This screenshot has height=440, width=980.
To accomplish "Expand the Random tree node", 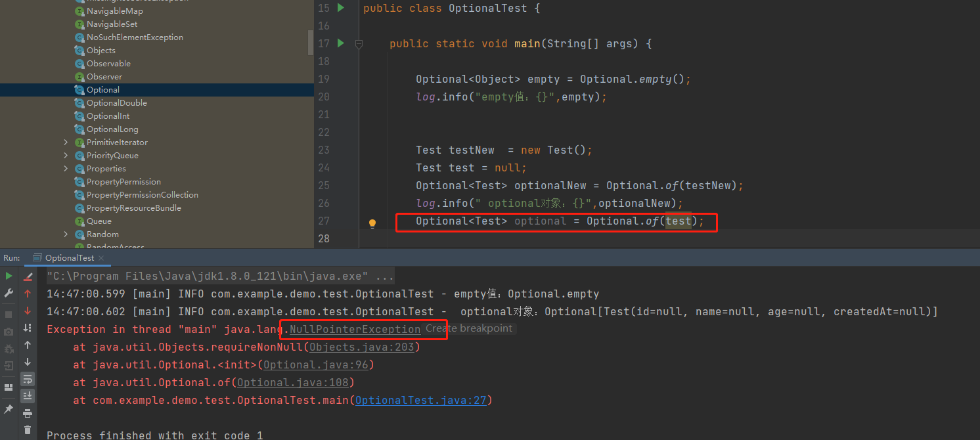I will (66, 234).
